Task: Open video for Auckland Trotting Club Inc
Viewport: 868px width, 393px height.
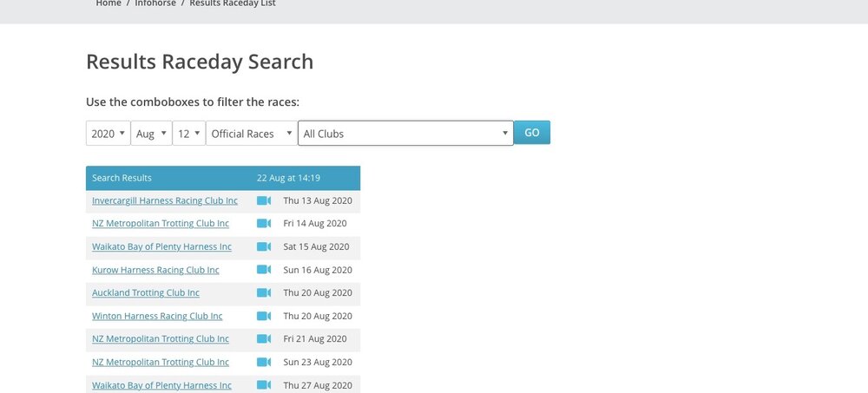Action: 264,293
